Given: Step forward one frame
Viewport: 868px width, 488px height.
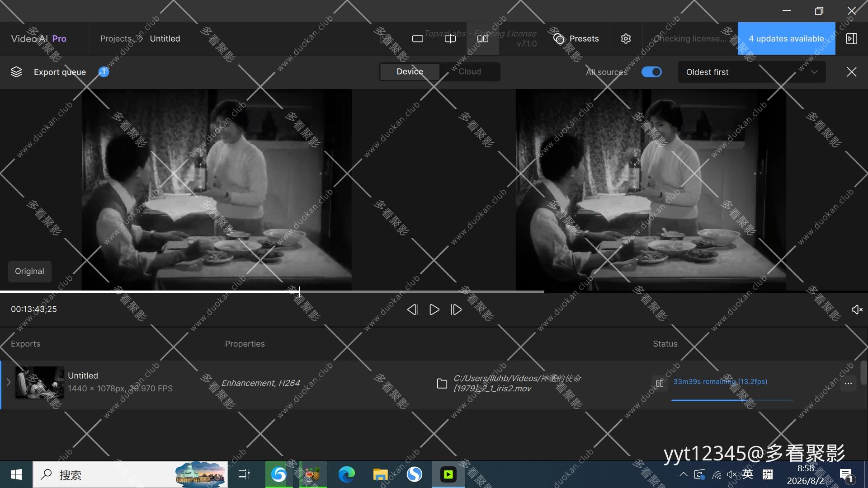Looking at the screenshot, I should 456,310.
